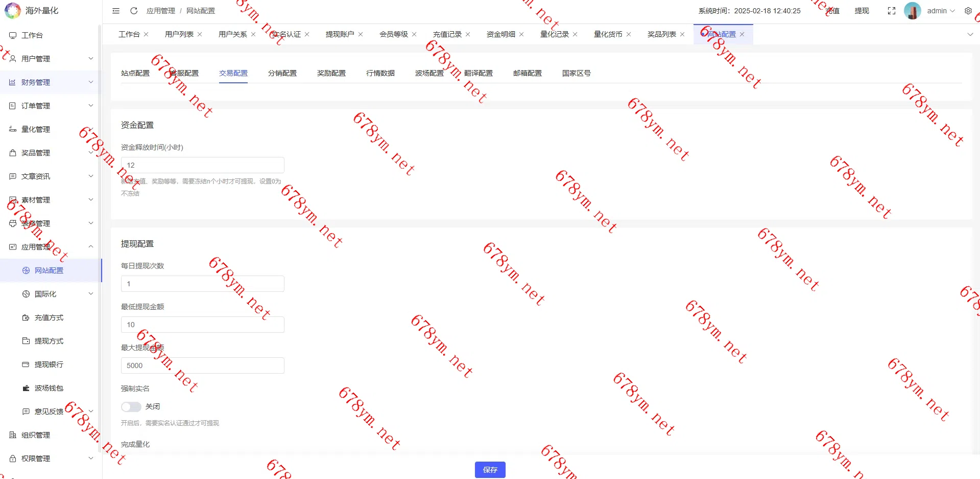
Task: Switch to the 奖励配置 tab
Action: point(331,73)
